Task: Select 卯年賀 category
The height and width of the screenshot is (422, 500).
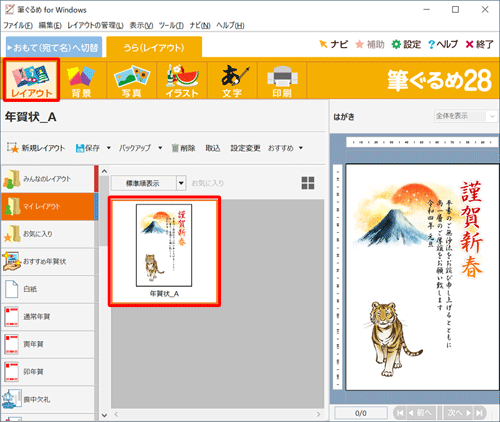Action: (48, 372)
